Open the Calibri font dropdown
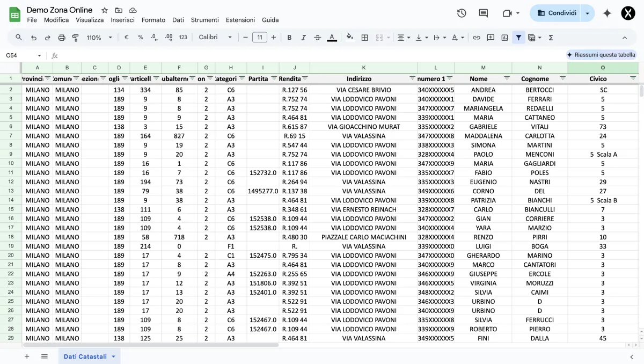 [x=215, y=38]
